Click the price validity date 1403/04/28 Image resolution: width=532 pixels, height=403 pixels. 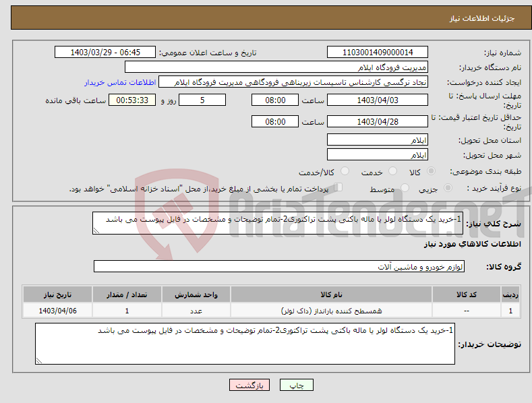coord(378,121)
